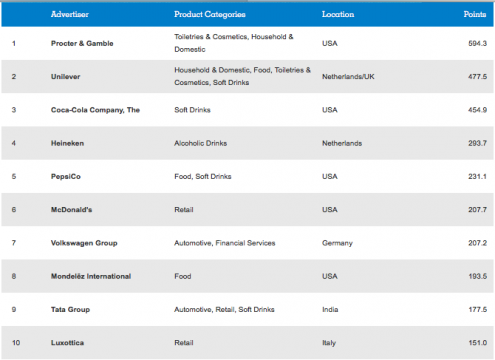Open the Unilever advertiser entry

[65, 77]
